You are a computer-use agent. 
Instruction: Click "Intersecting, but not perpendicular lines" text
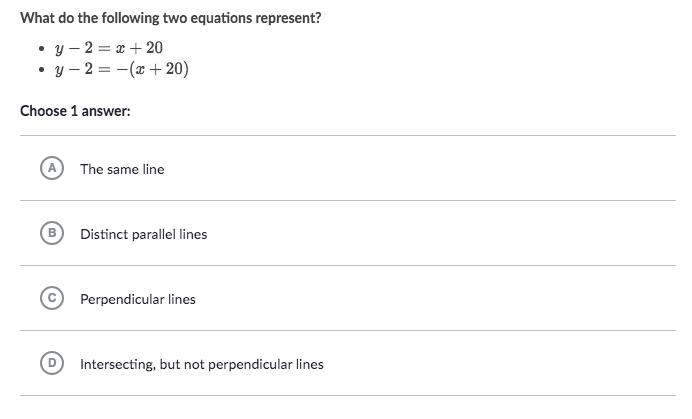click(x=202, y=364)
